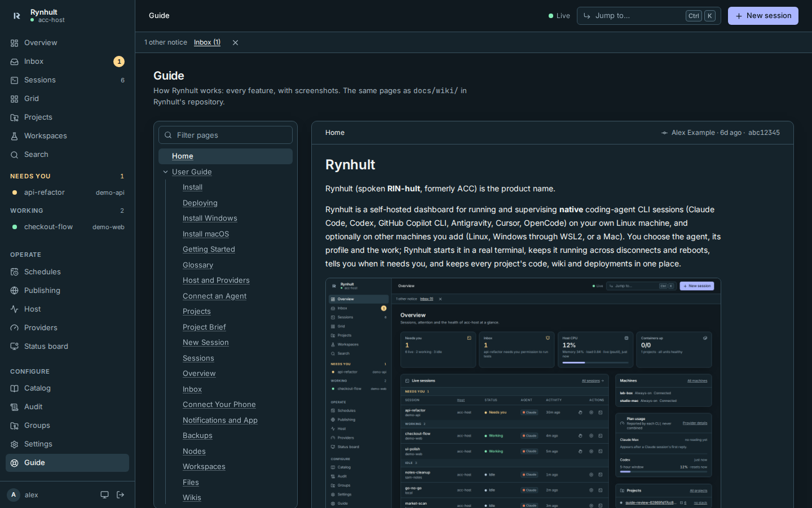Open the Project Brief guide page
812x508 pixels.
[x=204, y=327]
